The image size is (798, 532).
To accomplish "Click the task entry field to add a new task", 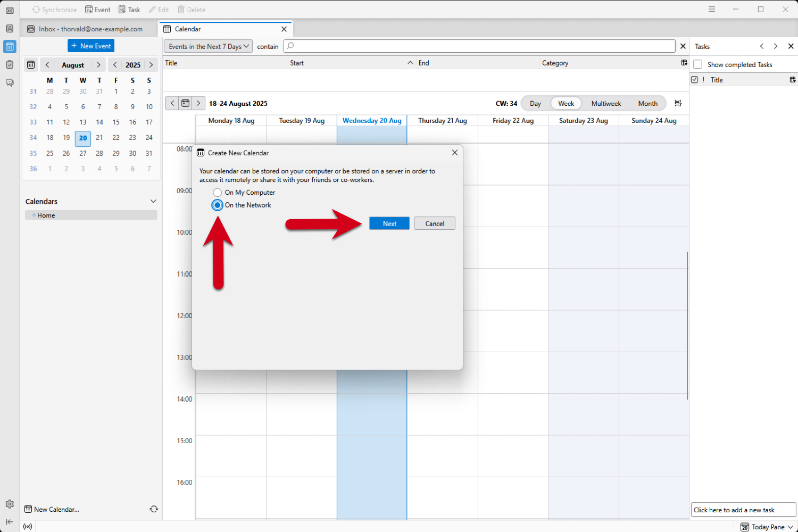I will click(743, 509).
